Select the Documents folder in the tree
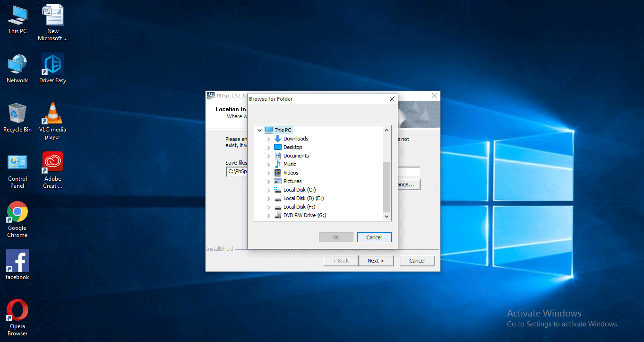Viewport: 644px width, 342px height. [297, 155]
